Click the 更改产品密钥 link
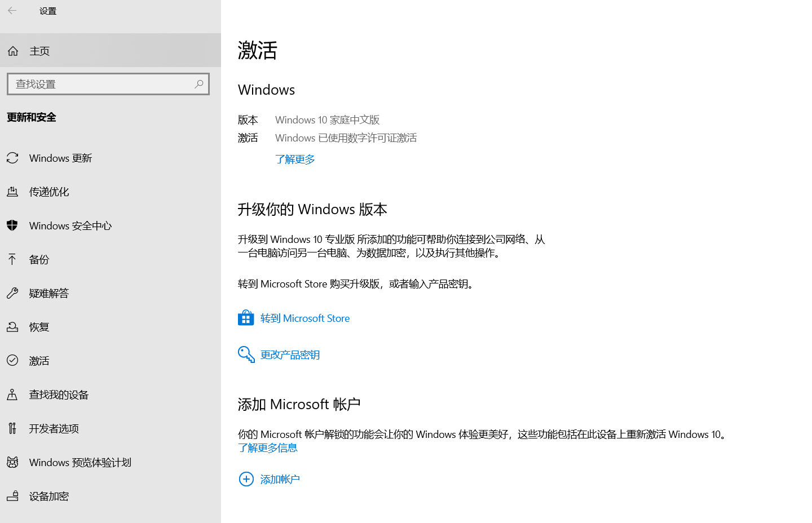This screenshot has width=812, height=523. click(x=290, y=355)
